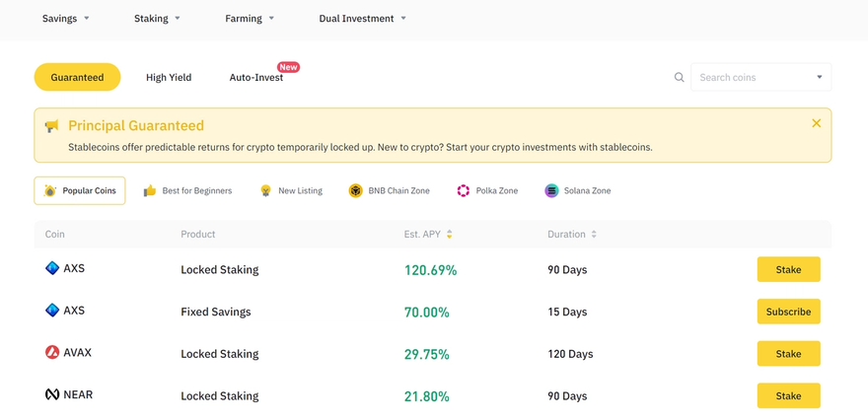
Task: Open the Dual Investment dropdown
Action: pos(362,19)
